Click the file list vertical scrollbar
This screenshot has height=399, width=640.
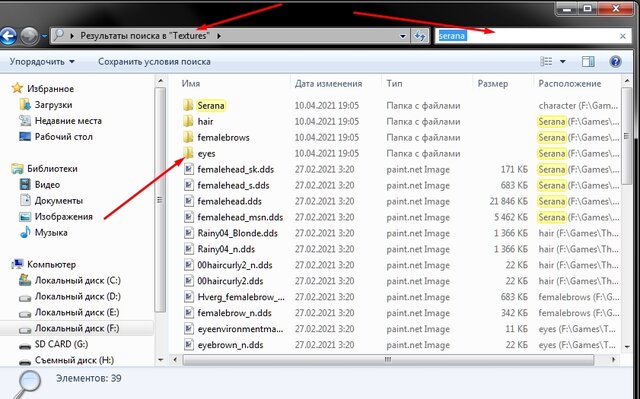point(627,135)
